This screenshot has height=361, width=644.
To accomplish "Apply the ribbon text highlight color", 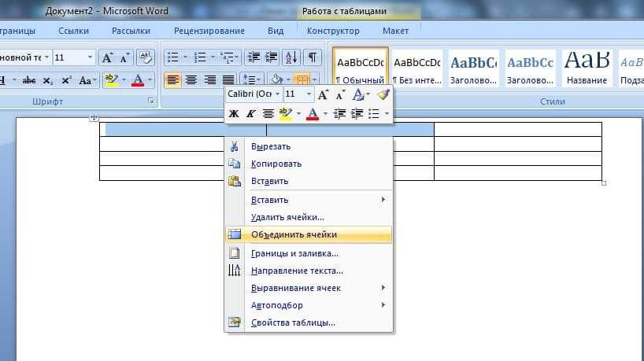I will click(111, 79).
